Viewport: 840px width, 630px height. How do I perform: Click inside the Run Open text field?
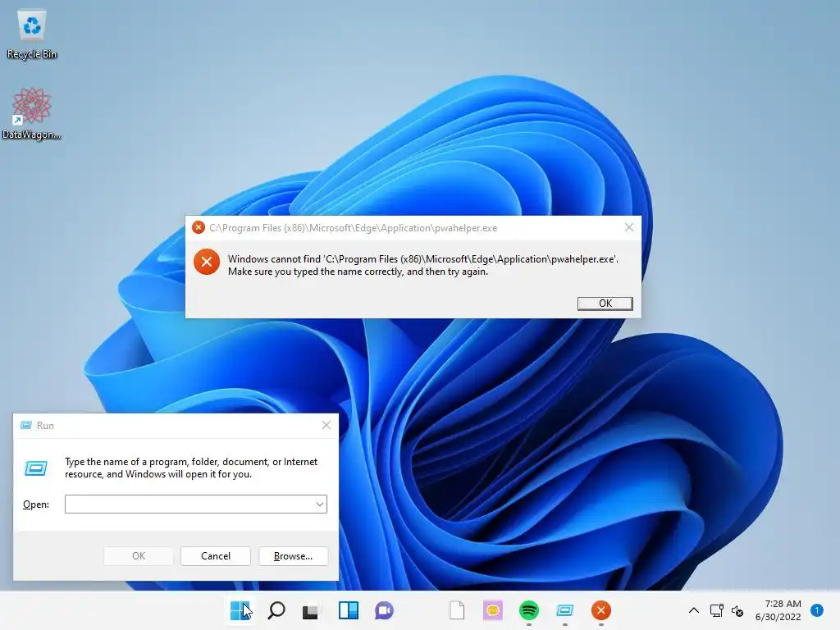189,504
